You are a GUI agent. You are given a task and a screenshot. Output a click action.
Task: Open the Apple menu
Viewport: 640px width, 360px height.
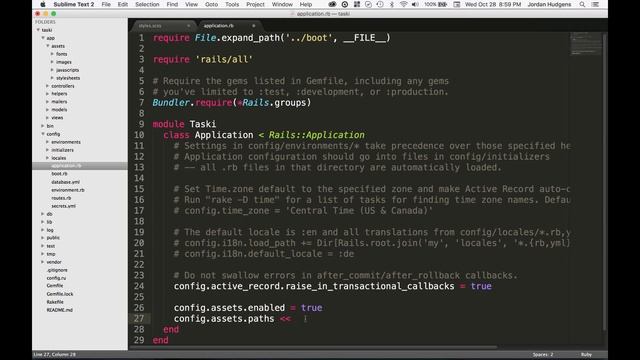tap(42, 4)
